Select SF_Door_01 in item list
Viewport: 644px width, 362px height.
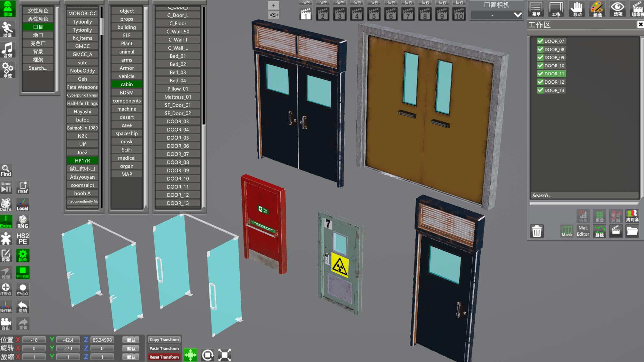tap(178, 105)
